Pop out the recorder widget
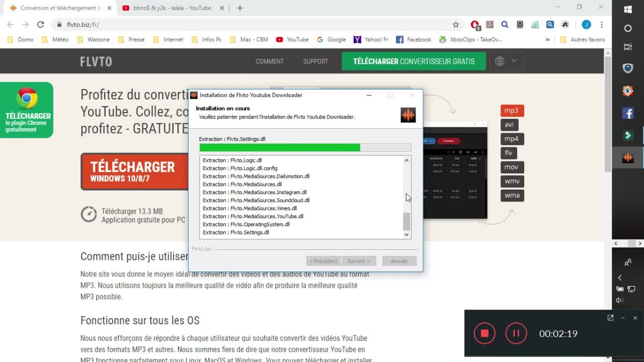Image resolution: width=644 pixels, height=362 pixels. pyautogui.click(x=610, y=318)
